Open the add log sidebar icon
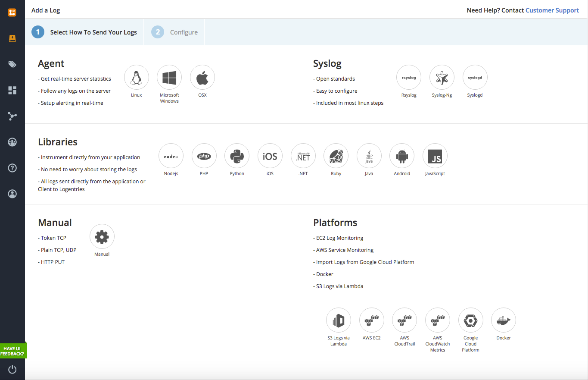Screen dimensions: 588x380 click(12, 38)
